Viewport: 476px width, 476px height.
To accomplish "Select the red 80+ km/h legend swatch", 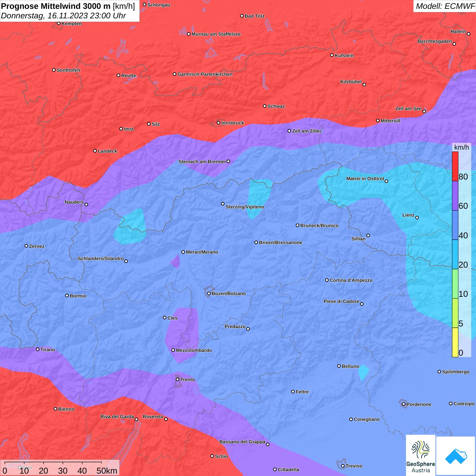I will pyautogui.click(x=455, y=166).
